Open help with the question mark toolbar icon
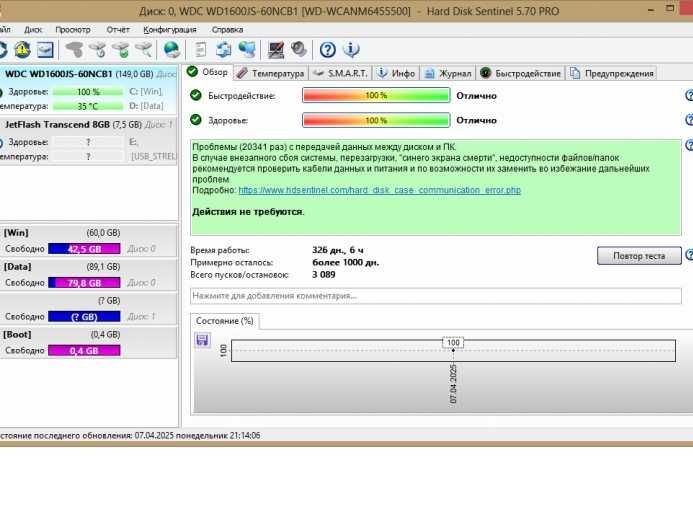Screen dimensions: 693x520 click(x=327, y=49)
